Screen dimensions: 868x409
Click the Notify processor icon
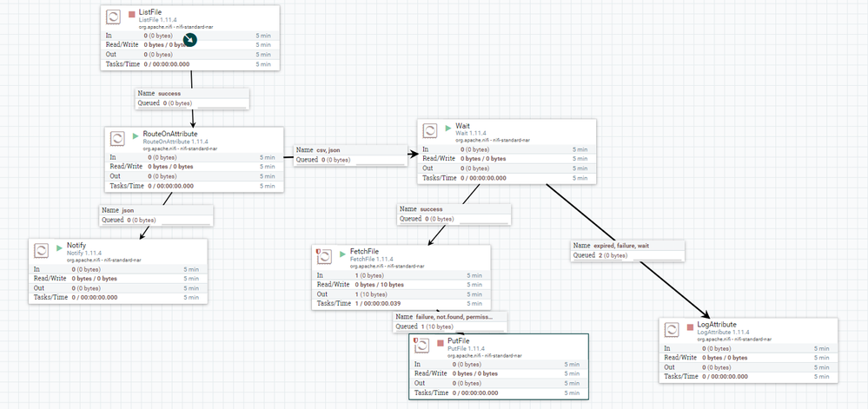(x=41, y=250)
